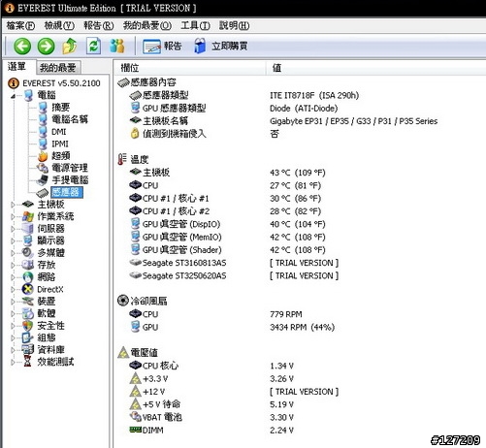486x448 pixels.
Task: Click the 安全性 shield icon
Action: click(x=28, y=326)
